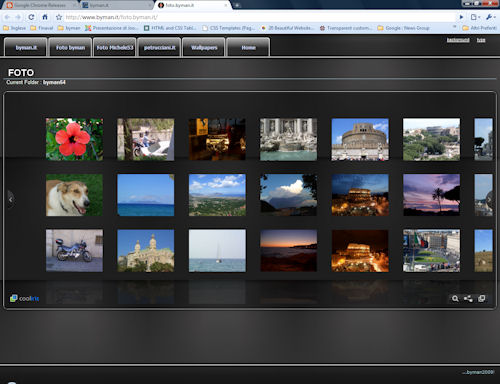Open the blue sea and island photo
The height and width of the screenshot is (384, 500).
[x=146, y=195]
